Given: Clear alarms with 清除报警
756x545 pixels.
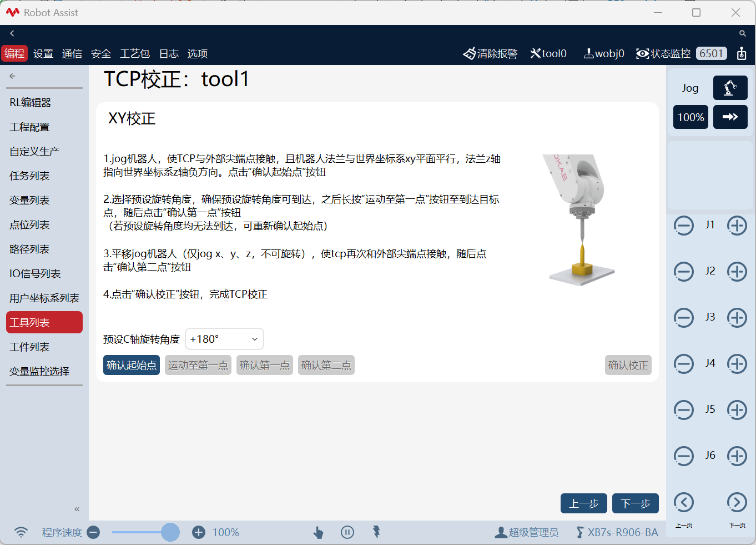Looking at the screenshot, I should pyautogui.click(x=490, y=53).
